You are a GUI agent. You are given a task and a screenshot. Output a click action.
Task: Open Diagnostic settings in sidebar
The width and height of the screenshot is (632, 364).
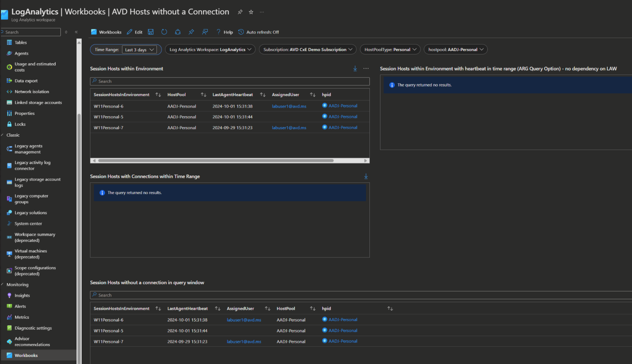click(x=33, y=328)
